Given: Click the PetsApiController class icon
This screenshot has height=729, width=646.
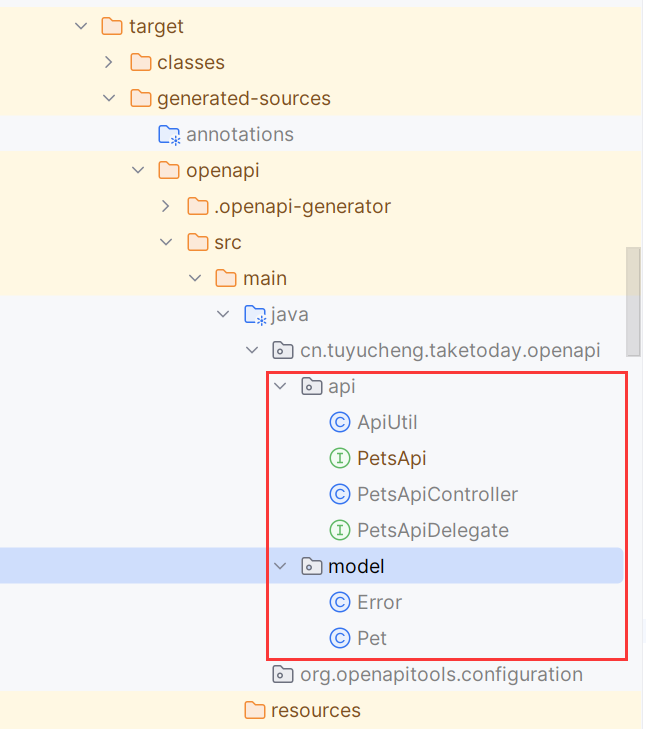Looking at the screenshot, I should [x=340, y=494].
